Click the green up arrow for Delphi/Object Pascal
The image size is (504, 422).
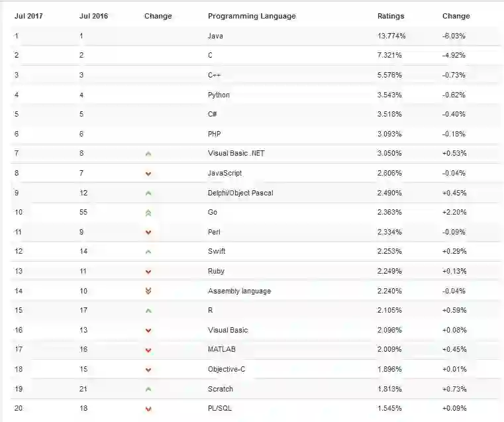click(x=148, y=193)
